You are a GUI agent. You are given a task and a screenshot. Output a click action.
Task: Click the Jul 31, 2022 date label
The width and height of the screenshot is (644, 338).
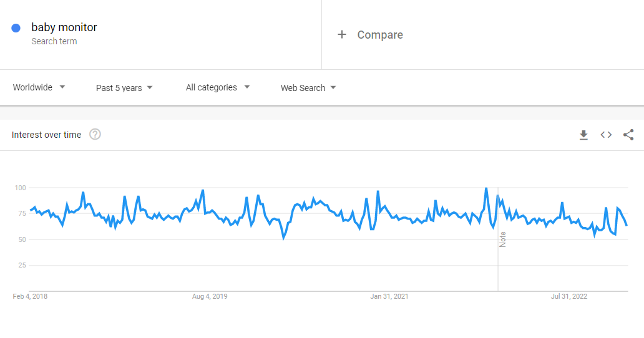pyautogui.click(x=569, y=296)
